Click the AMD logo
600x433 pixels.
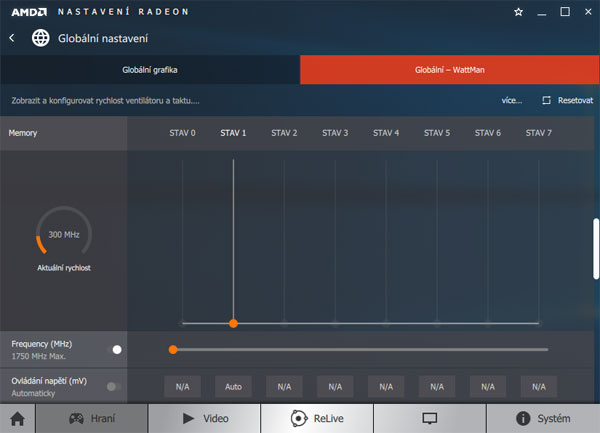(x=29, y=12)
